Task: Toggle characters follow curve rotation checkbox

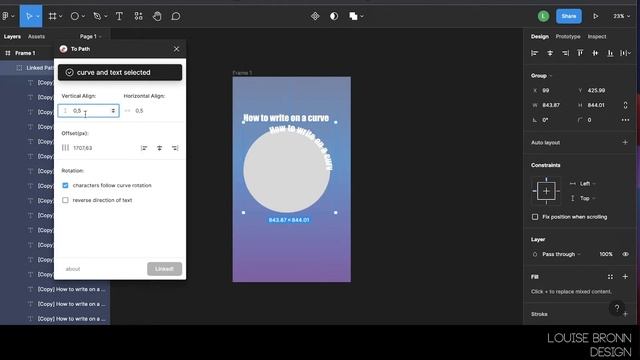Action: point(65,185)
